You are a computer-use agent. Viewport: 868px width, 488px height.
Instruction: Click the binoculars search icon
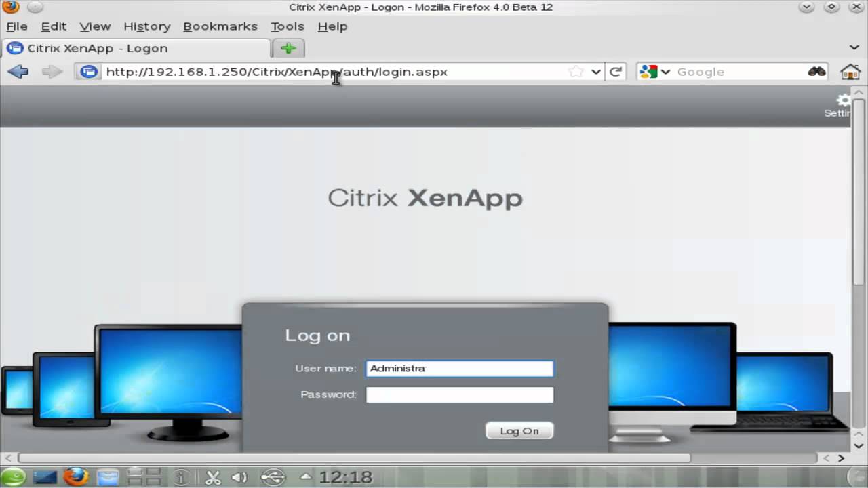click(x=816, y=72)
